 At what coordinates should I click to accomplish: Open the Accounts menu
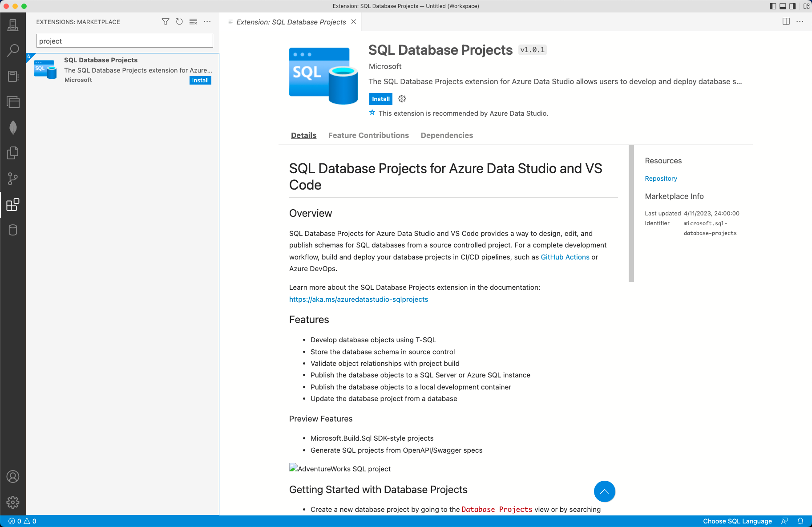tap(13, 477)
